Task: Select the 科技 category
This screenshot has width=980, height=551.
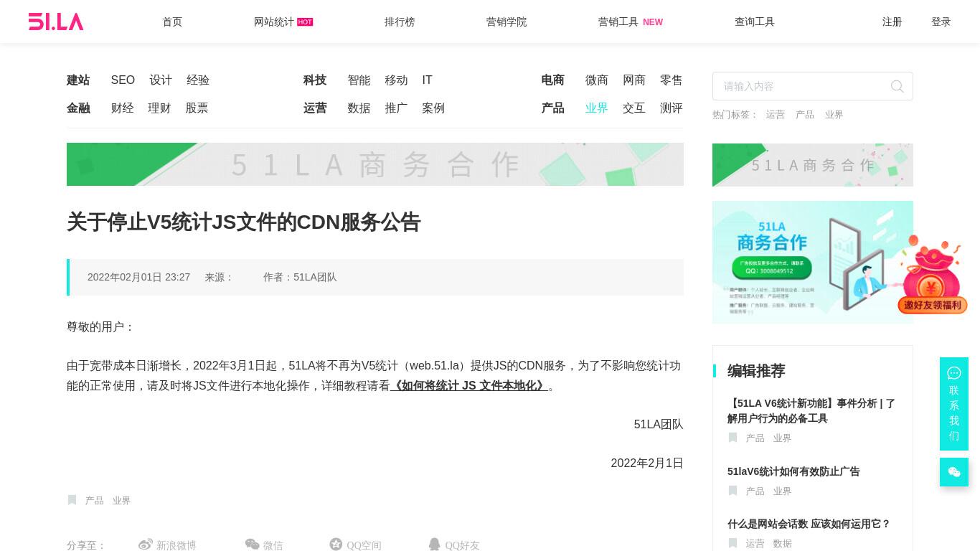Action: pyautogui.click(x=315, y=80)
